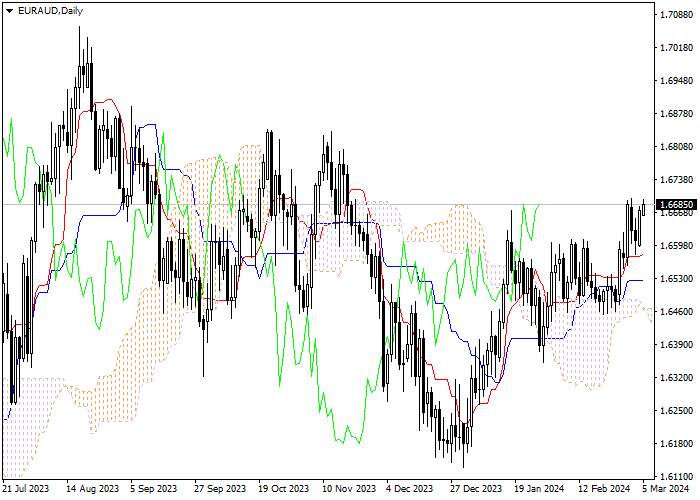Click the 1.69480 price axis label
This screenshot has height=500, width=700.
click(x=676, y=81)
